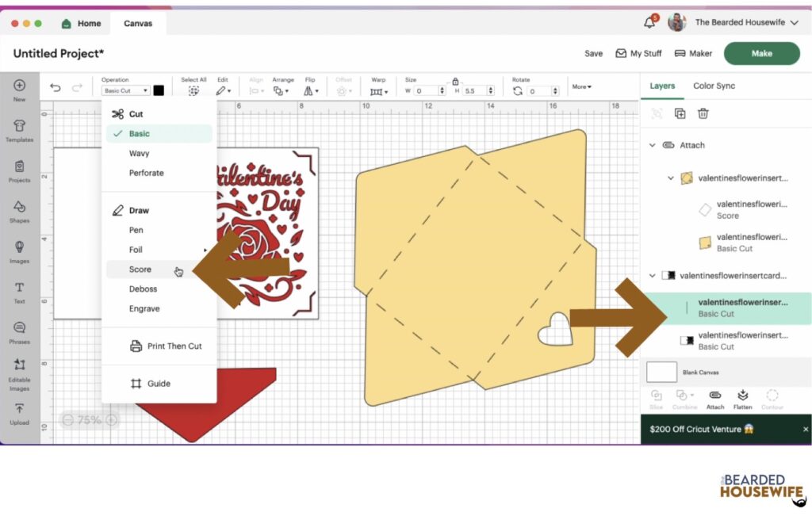Click the Attach icon at panel bottom
Screen dimensions: 812x516
tap(714, 398)
